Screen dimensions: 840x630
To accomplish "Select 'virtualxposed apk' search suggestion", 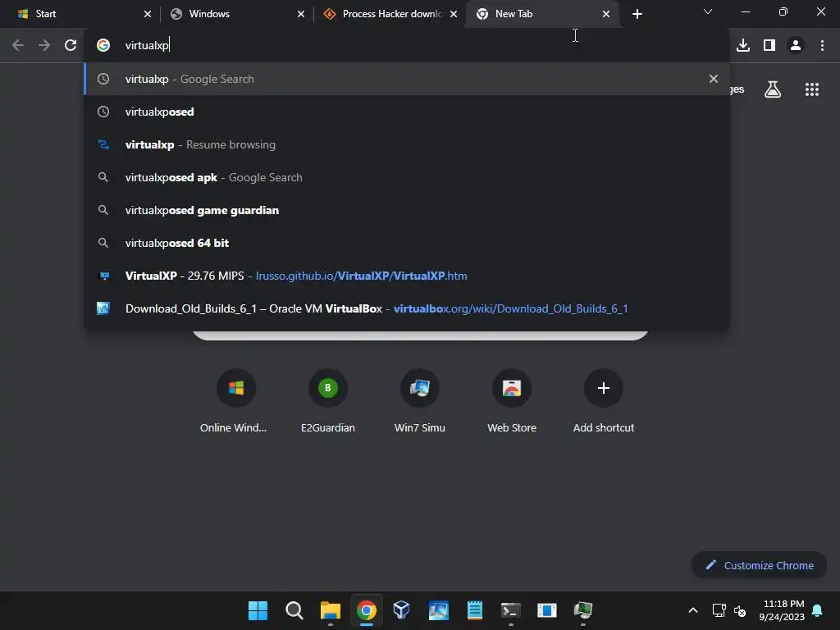I will point(406,177).
